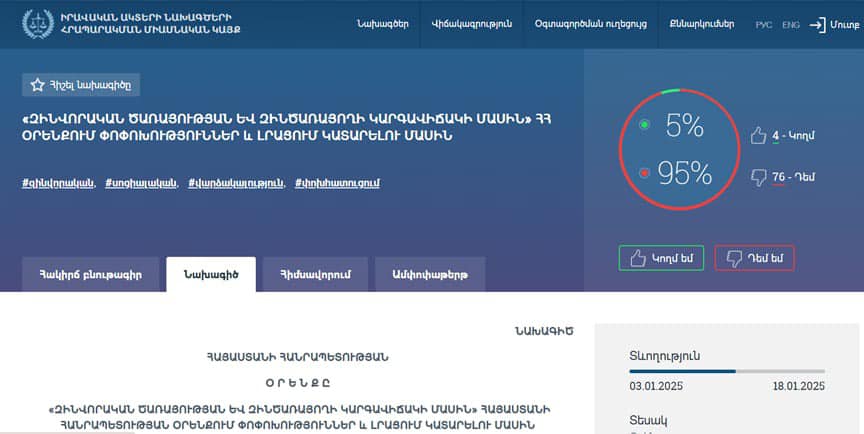Click the star icon to remember draft
The width and height of the screenshot is (864, 434).
coord(38,85)
